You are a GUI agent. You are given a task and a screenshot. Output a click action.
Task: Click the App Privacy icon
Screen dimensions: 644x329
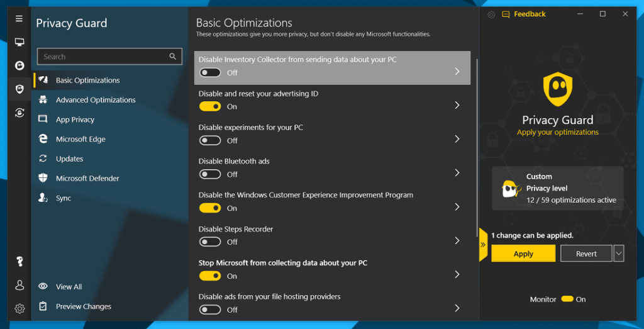click(43, 119)
